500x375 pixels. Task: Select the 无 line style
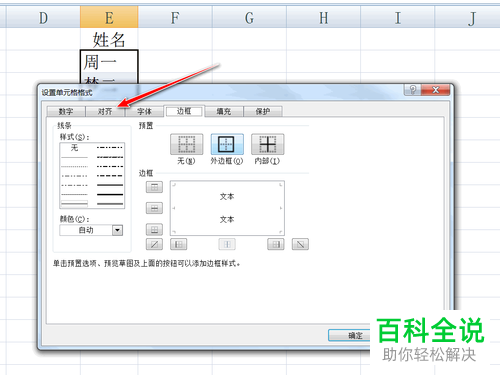pos(74,148)
